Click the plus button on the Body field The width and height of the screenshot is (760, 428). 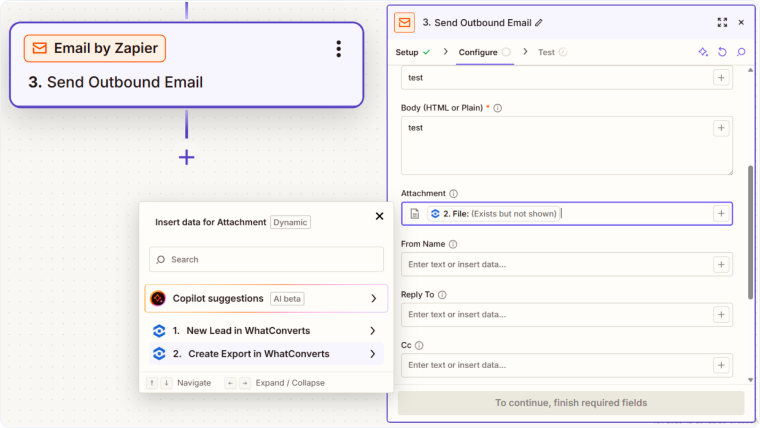coord(721,128)
